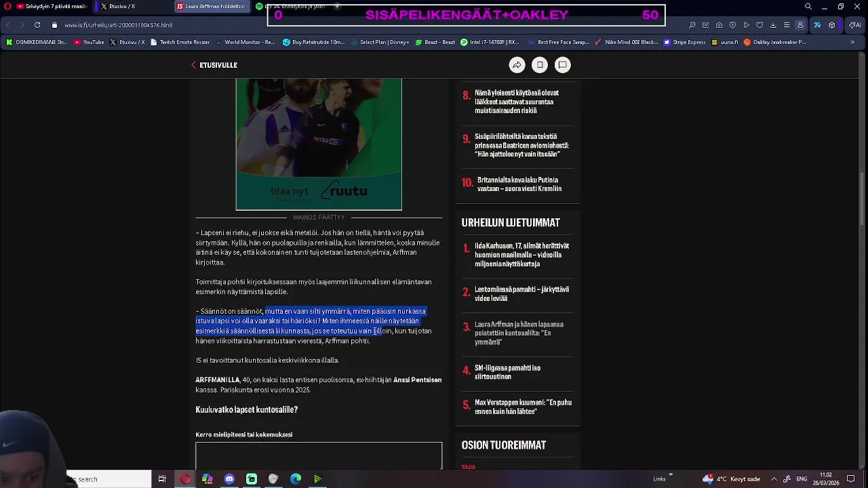
Task: Switch to the Selviydyin 7 päivää YouTube tab
Action: pyautogui.click(x=51, y=6)
